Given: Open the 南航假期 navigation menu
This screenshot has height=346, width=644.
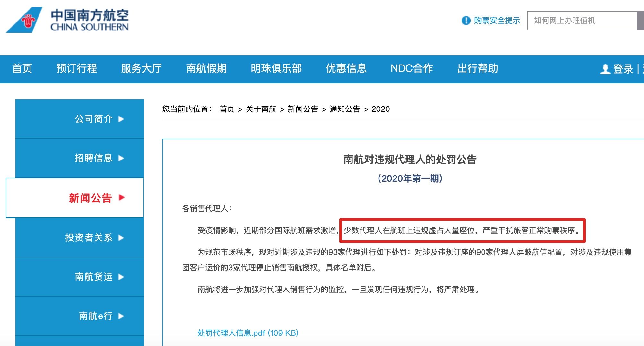Looking at the screenshot, I should coord(206,68).
